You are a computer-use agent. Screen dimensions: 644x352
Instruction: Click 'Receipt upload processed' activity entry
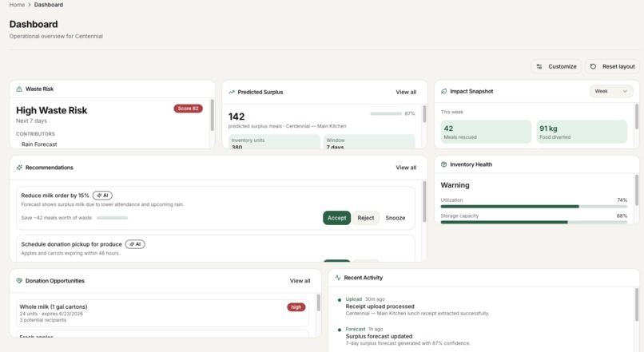coord(380,307)
